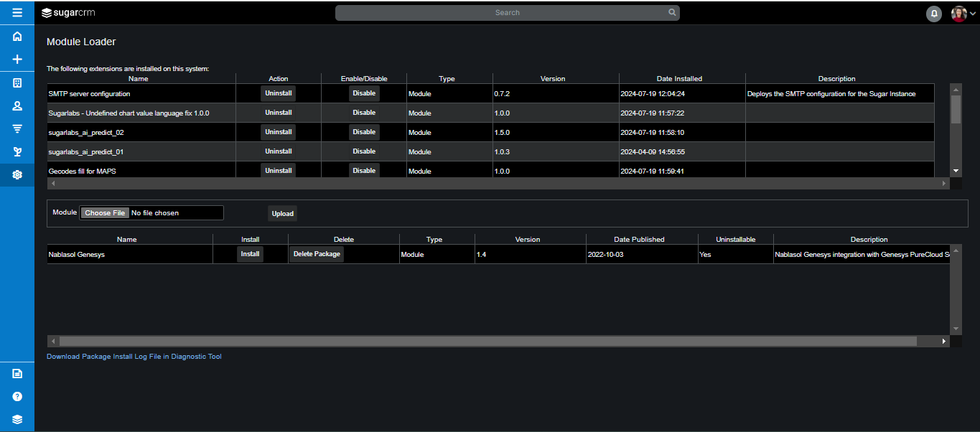The image size is (980, 432).
Task: Uninstall Undefined chart value language fix
Action: (279, 113)
